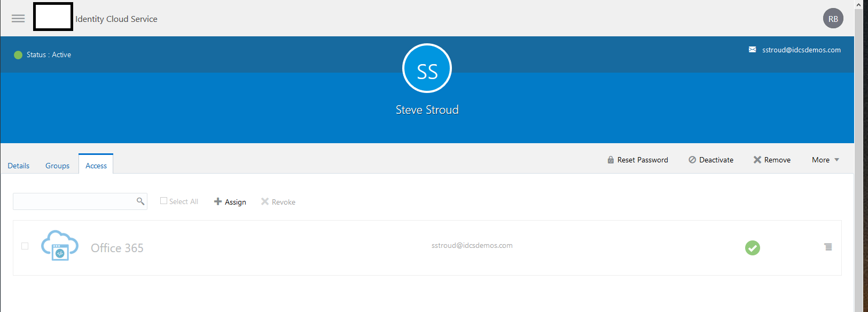Click into the application search field
Viewport: 868px width, 312px height.
(x=74, y=201)
